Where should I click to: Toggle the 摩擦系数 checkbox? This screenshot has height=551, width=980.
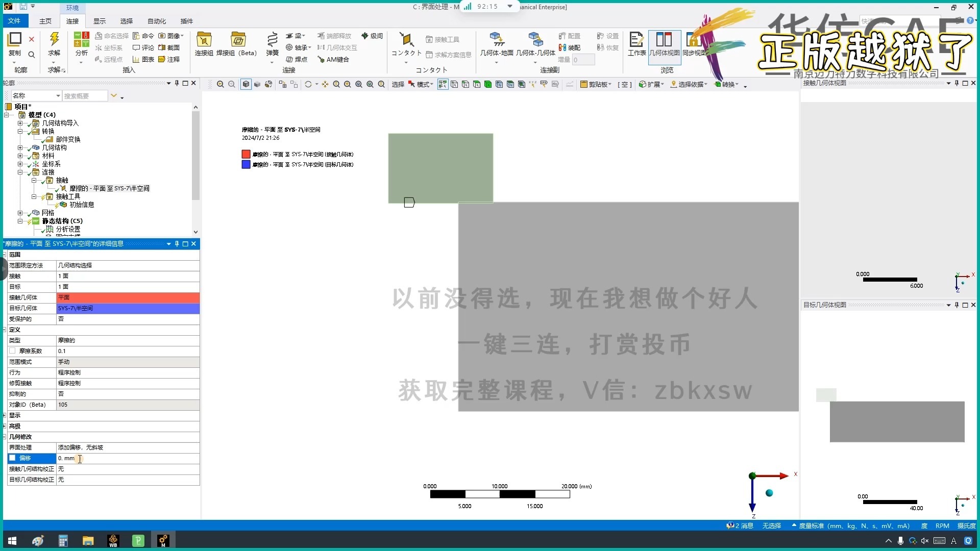(x=13, y=351)
